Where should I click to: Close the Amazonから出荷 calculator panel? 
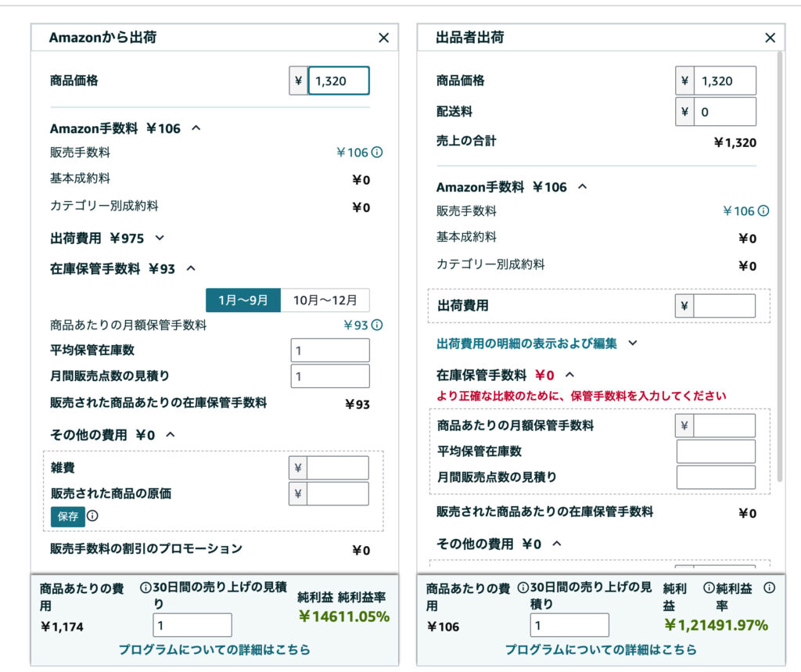pos(383,38)
